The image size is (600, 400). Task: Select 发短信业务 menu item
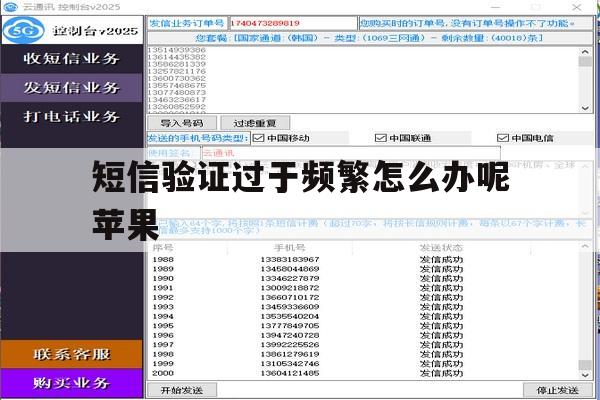click(x=72, y=88)
